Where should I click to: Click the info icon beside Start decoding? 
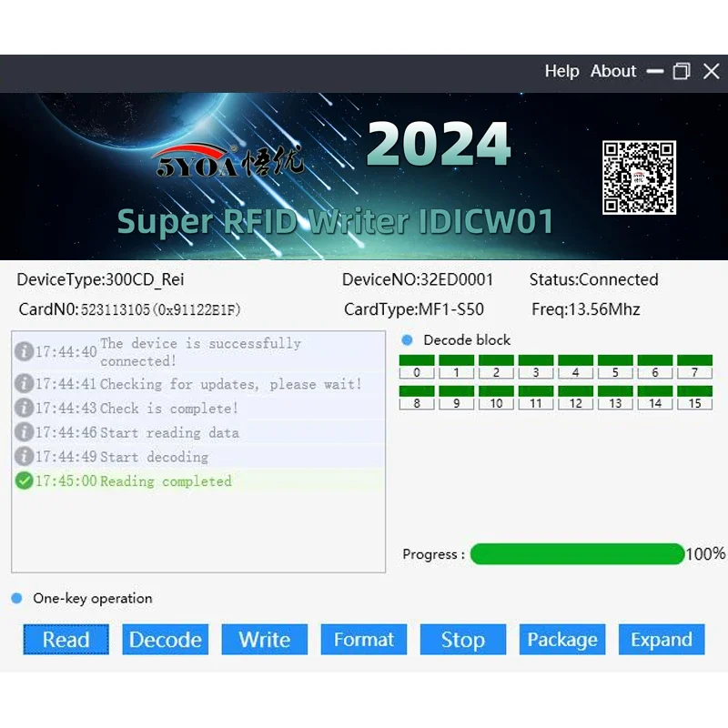click(x=25, y=457)
